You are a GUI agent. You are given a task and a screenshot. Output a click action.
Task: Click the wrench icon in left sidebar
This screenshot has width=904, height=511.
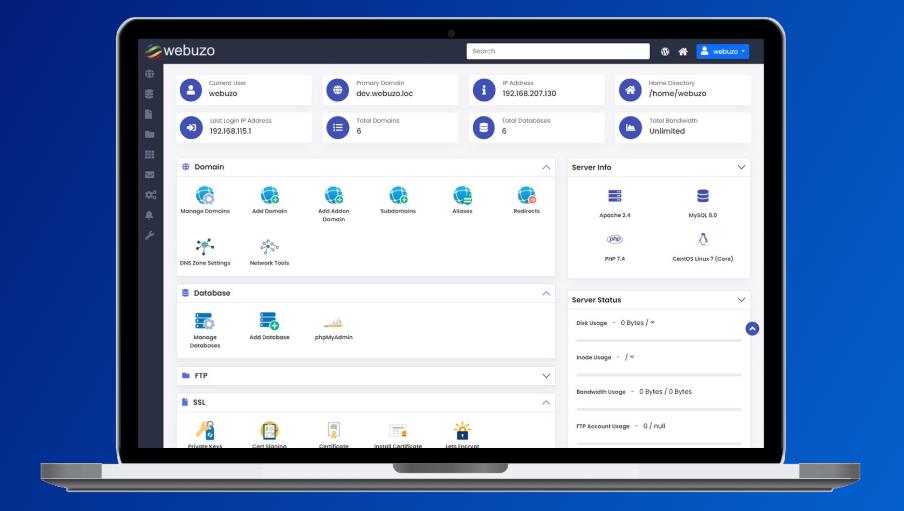click(x=149, y=235)
